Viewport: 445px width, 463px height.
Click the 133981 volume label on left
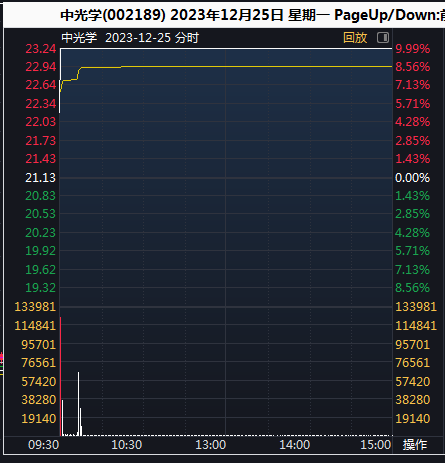[35, 307]
